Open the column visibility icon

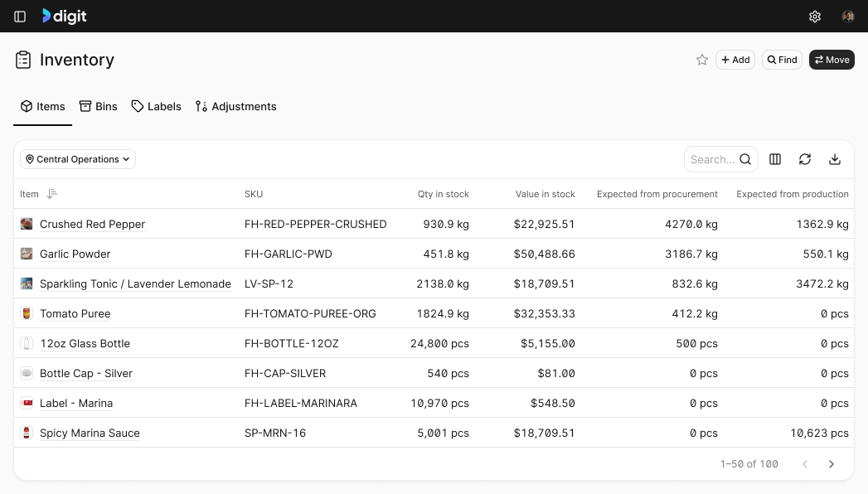pos(775,159)
